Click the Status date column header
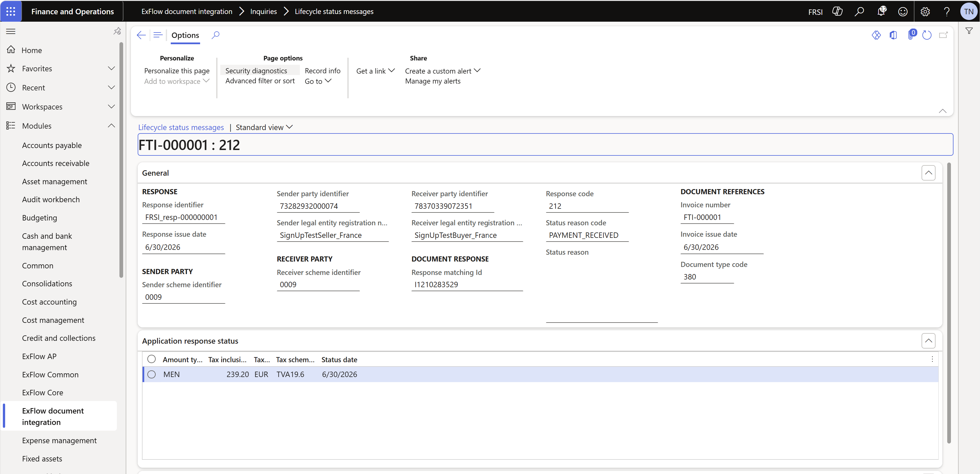 click(339, 359)
